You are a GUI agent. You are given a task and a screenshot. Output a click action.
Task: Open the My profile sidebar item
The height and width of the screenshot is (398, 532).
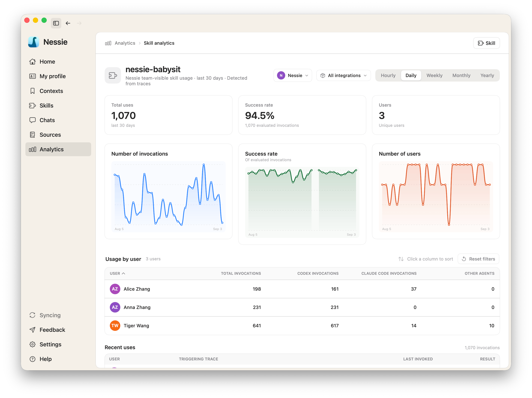(58, 76)
